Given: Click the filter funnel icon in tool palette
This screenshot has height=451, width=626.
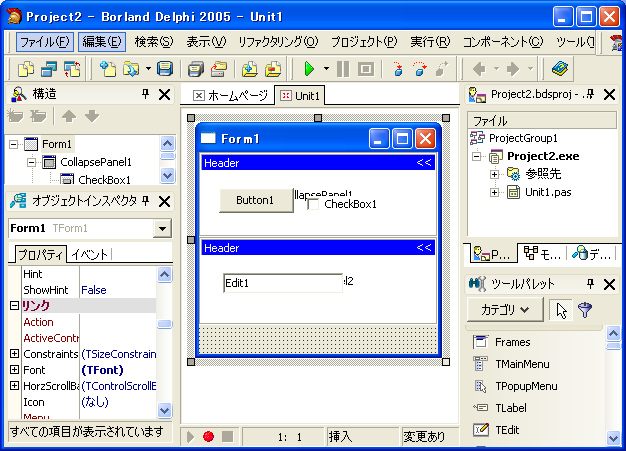Looking at the screenshot, I should 585,310.
